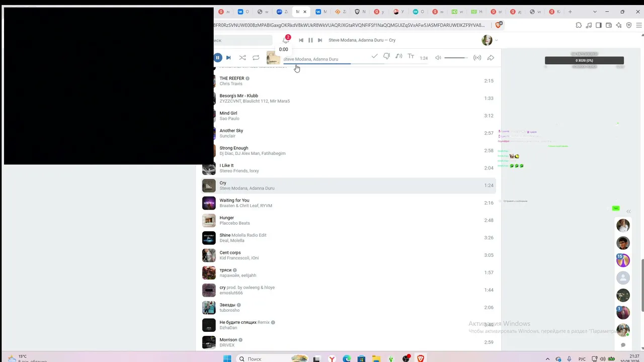Screen dimensions: 644x362
Task: Open the media control music note icon
Action: click(589, 25)
